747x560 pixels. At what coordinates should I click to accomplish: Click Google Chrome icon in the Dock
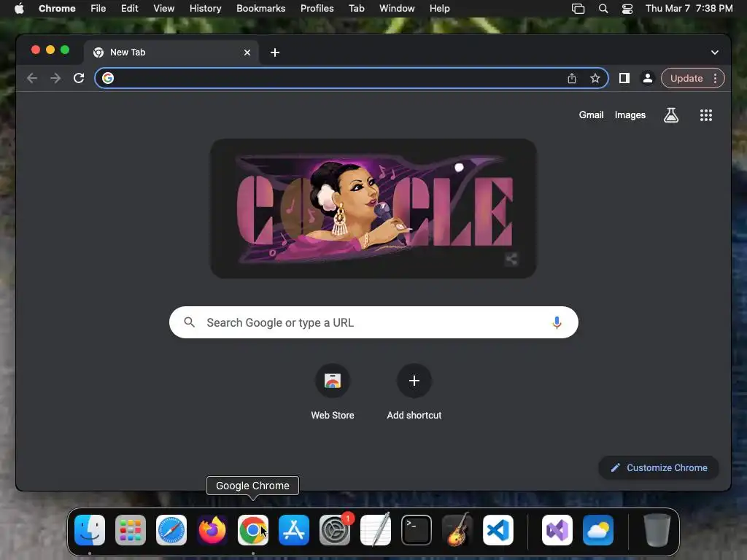tap(253, 530)
